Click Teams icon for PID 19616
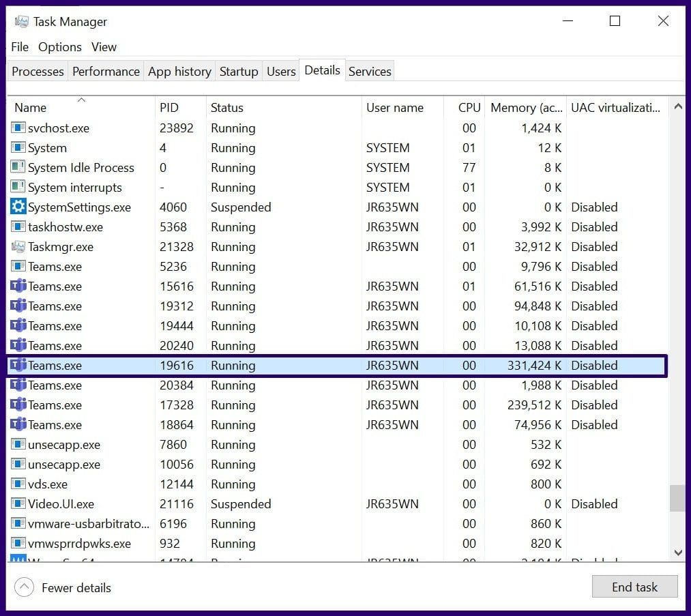 point(18,365)
